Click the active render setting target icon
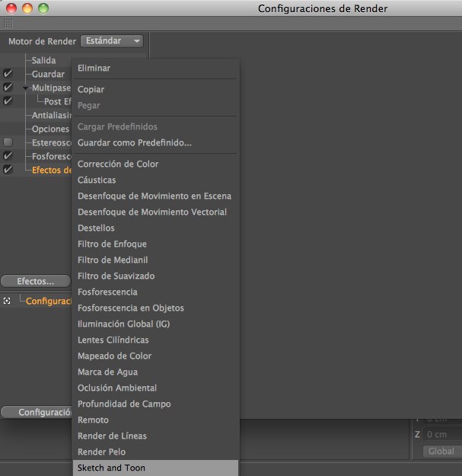Viewport: 462px width, 476px height. point(7,301)
